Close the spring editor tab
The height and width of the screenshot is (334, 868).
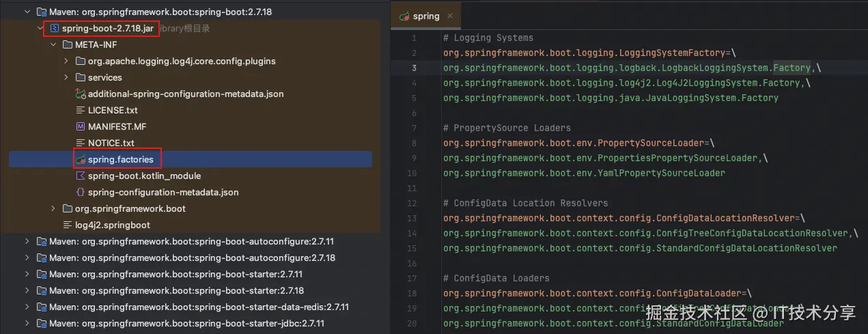point(450,16)
